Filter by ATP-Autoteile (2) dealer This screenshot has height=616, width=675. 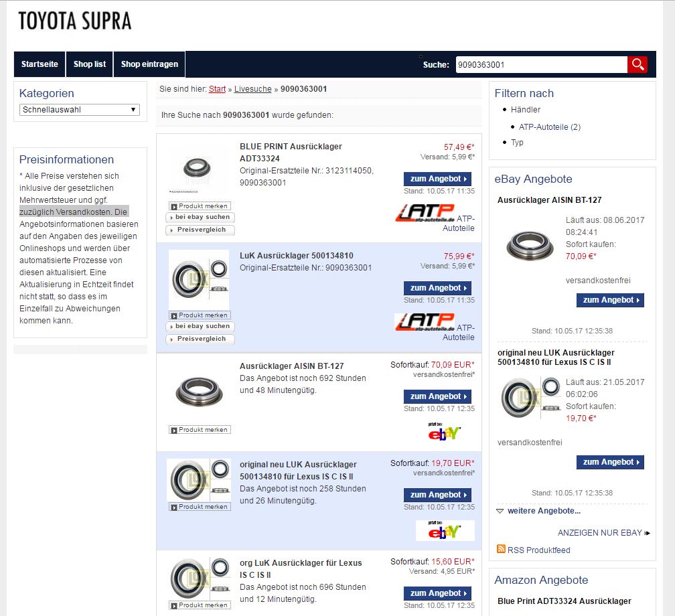550,127
